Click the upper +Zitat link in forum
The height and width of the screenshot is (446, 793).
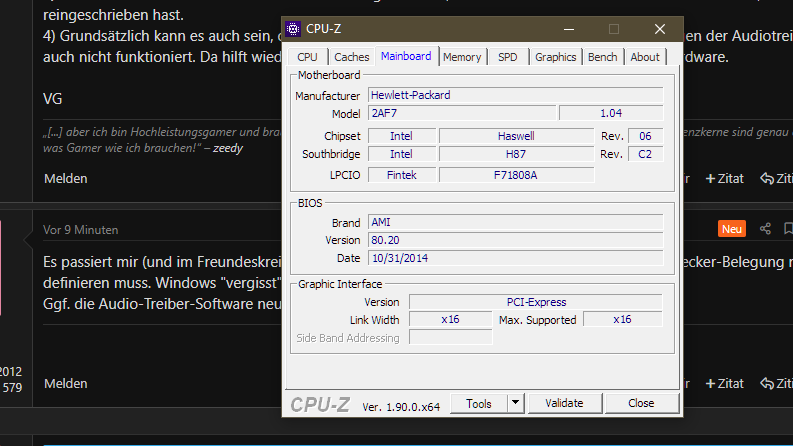pos(724,179)
